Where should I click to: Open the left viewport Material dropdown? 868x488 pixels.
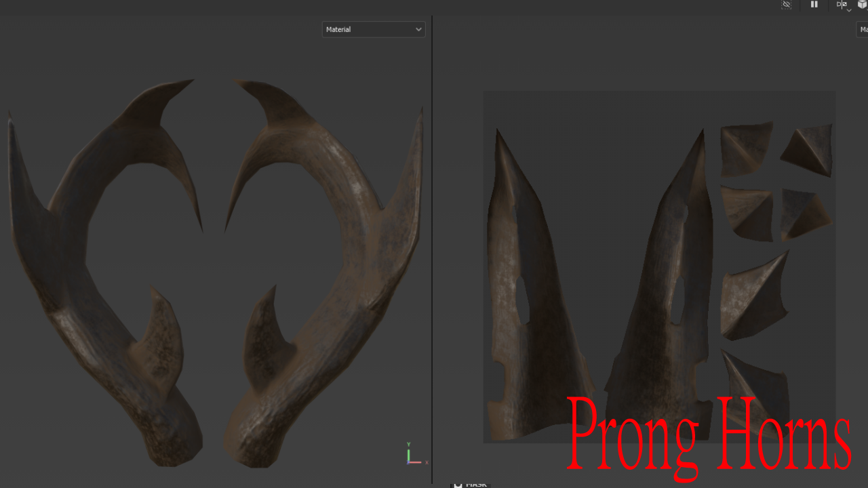[x=374, y=29]
